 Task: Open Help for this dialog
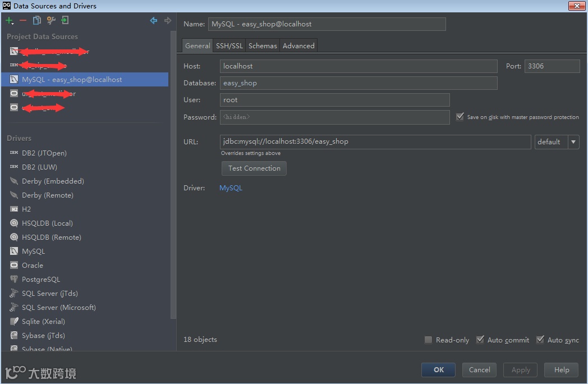point(562,370)
